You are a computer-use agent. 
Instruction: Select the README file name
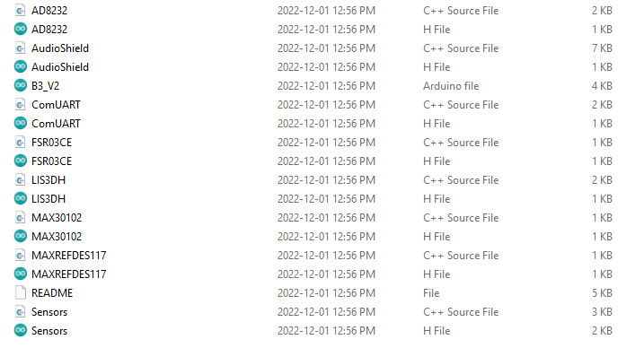pyautogui.click(x=52, y=293)
